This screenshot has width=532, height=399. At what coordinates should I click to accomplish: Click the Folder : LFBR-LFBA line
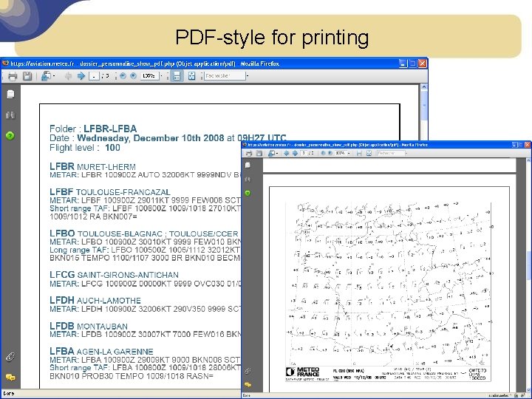tap(93, 129)
